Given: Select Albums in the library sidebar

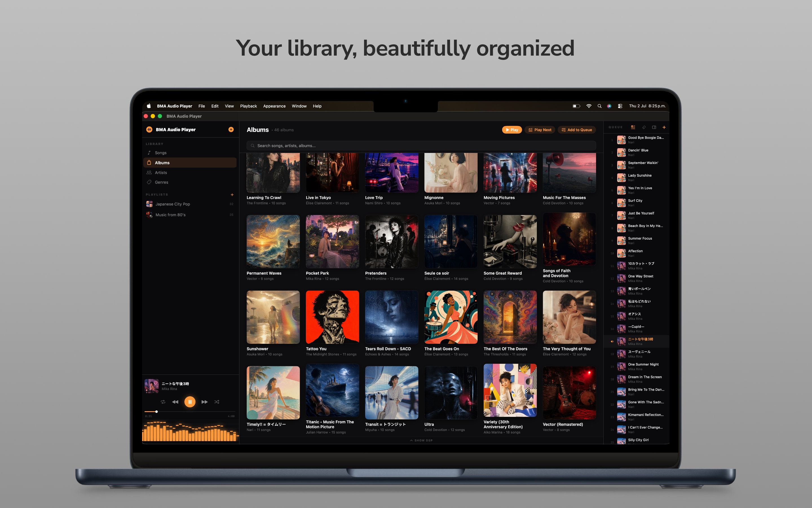Looking at the screenshot, I should tap(190, 163).
